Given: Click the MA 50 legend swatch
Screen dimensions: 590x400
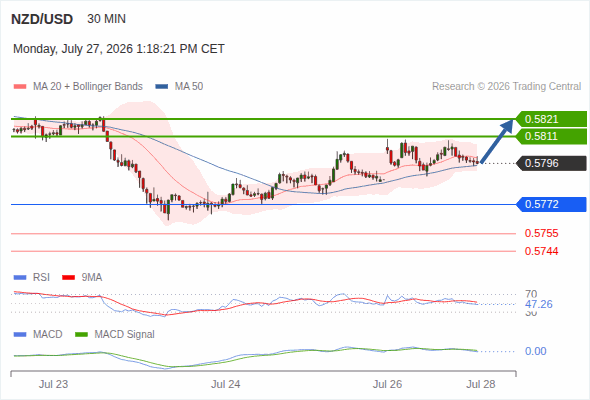Looking at the screenshot, I should pyautogui.click(x=162, y=87).
